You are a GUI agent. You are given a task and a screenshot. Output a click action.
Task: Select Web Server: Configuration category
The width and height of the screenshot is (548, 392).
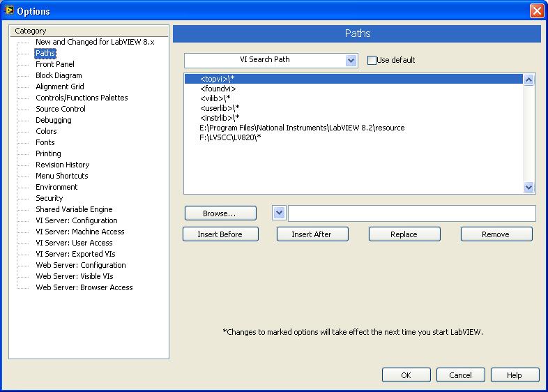coord(81,265)
